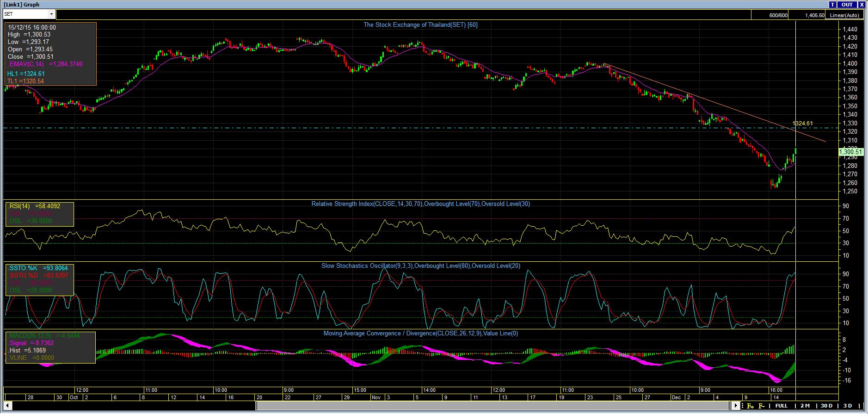Select the 3 D range view
The width and height of the screenshot is (868, 414).
[x=847, y=406]
